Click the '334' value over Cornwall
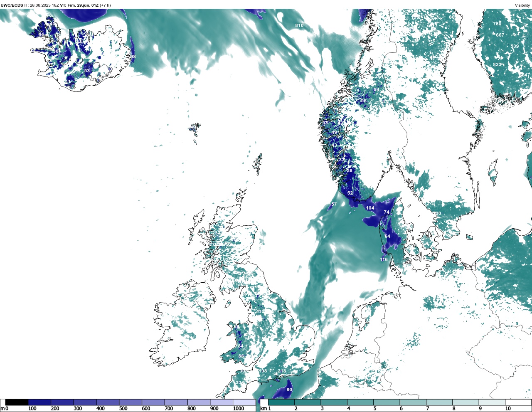The height and width of the screenshot is (412, 532). click(240, 382)
